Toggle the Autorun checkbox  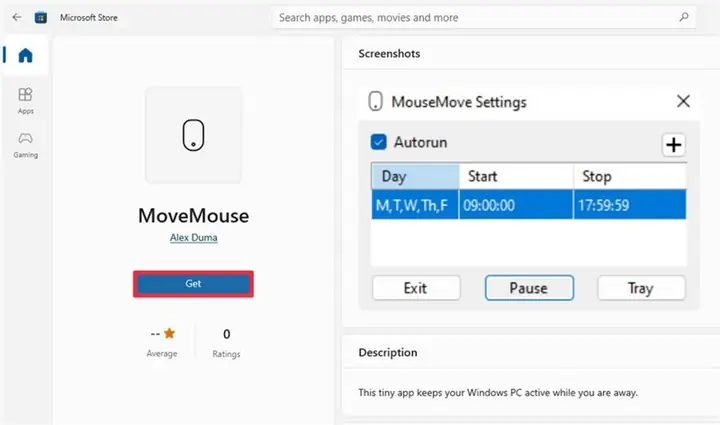tap(378, 142)
